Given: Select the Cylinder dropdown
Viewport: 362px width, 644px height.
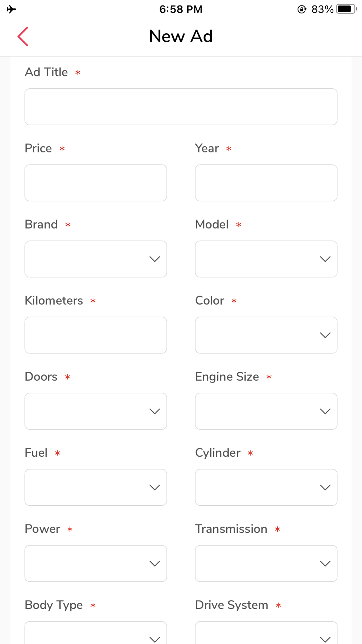Looking at the screenshot, I should (x=266, y=487).
